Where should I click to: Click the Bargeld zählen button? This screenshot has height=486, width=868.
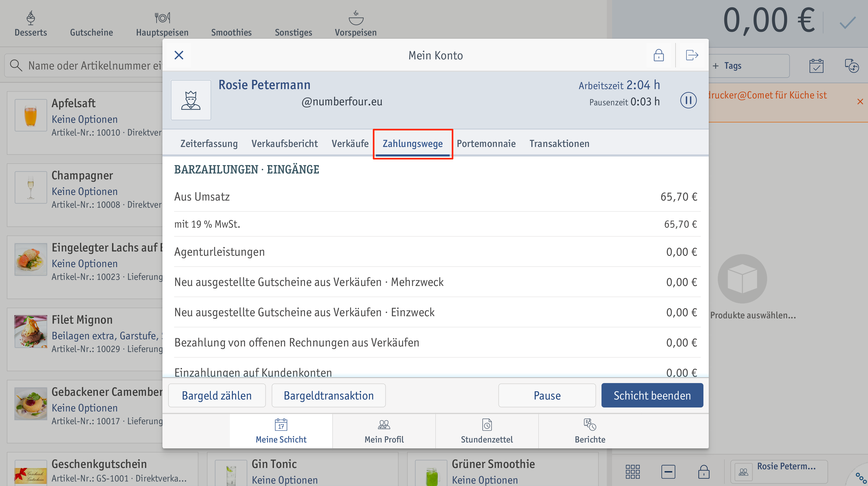coord(217,395)
